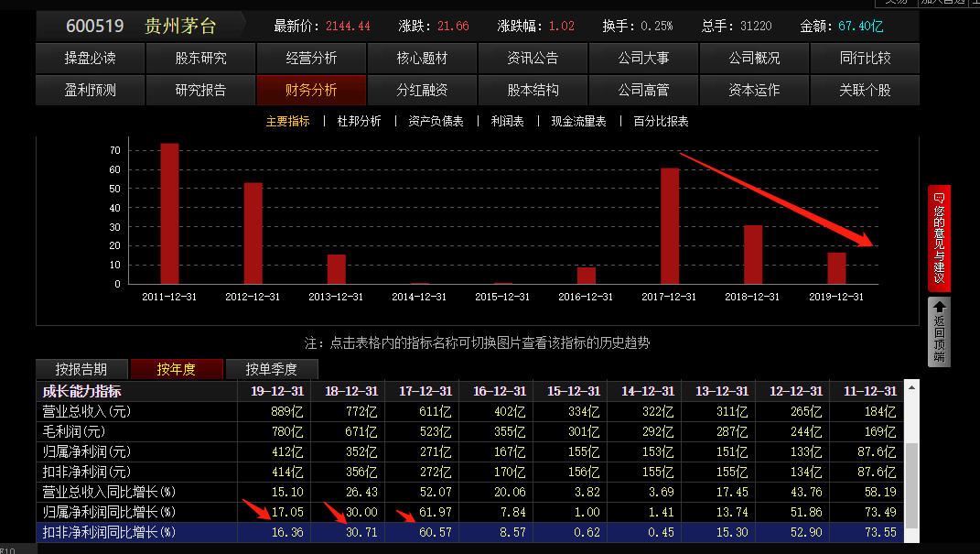Screen dimensions: 980x554
Task: Open the 资产负债表 balance sheet tab
Action: pos(435,120)
